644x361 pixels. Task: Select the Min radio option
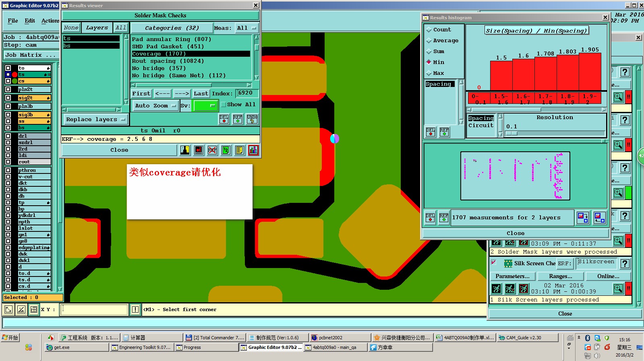point(429,62)
